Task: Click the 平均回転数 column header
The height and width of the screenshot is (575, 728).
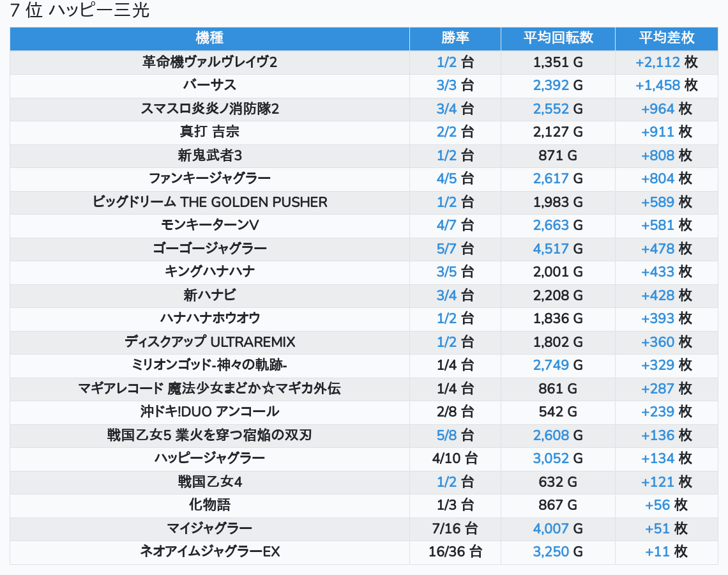Action: click(558, 38)
